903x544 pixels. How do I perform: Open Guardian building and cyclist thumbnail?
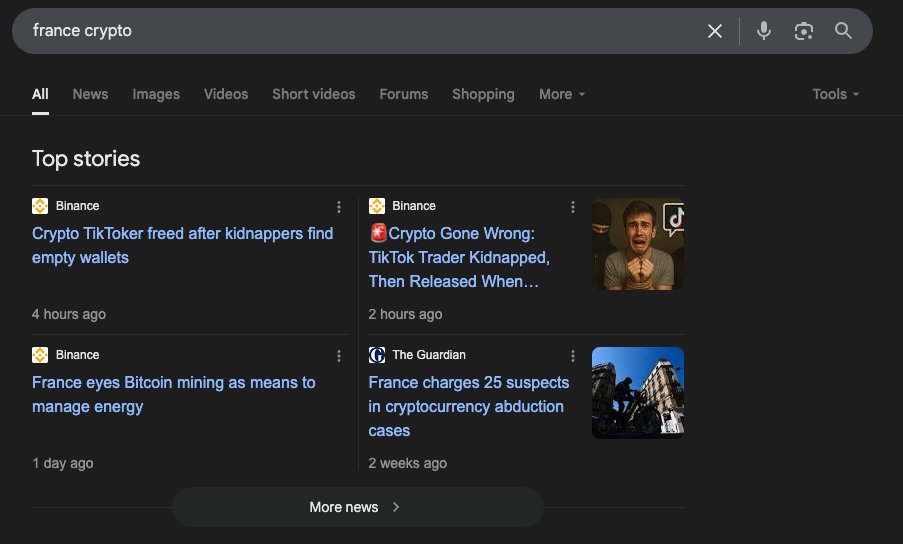[638, 393]
